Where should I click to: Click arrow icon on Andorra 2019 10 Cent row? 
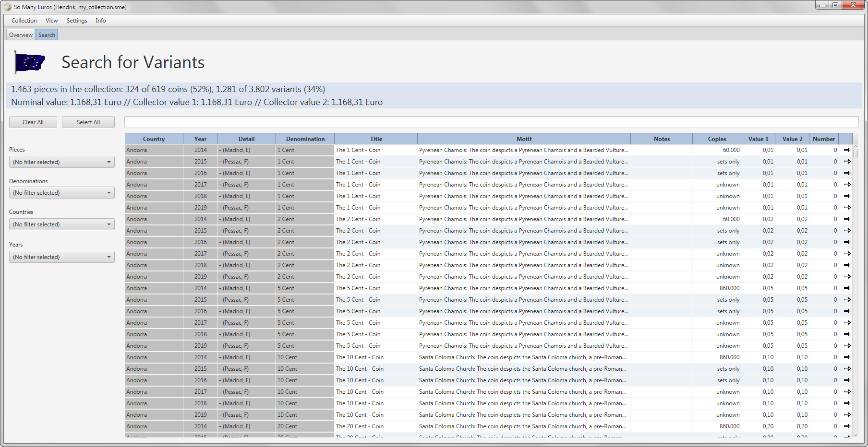pyautogui.click(x=847, y=415)
